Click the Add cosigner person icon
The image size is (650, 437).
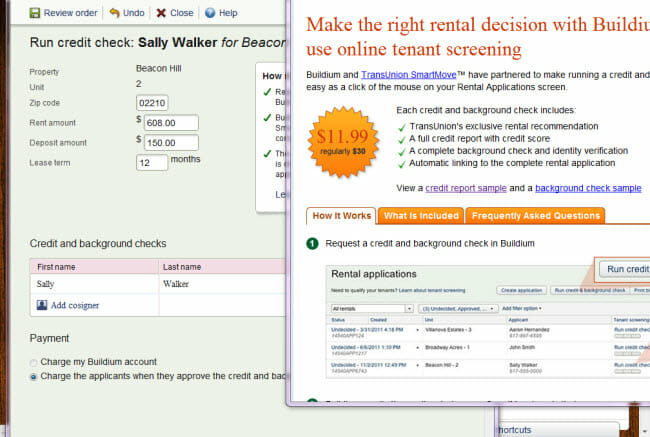coord(41,305)
